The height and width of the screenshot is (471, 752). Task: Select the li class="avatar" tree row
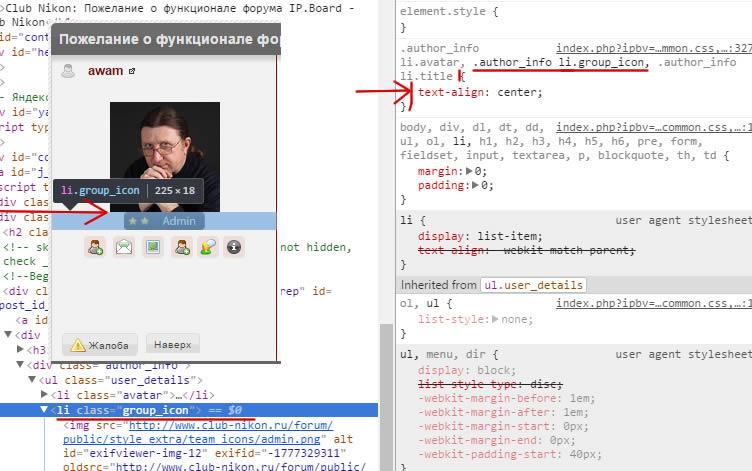tap(132, 395)
